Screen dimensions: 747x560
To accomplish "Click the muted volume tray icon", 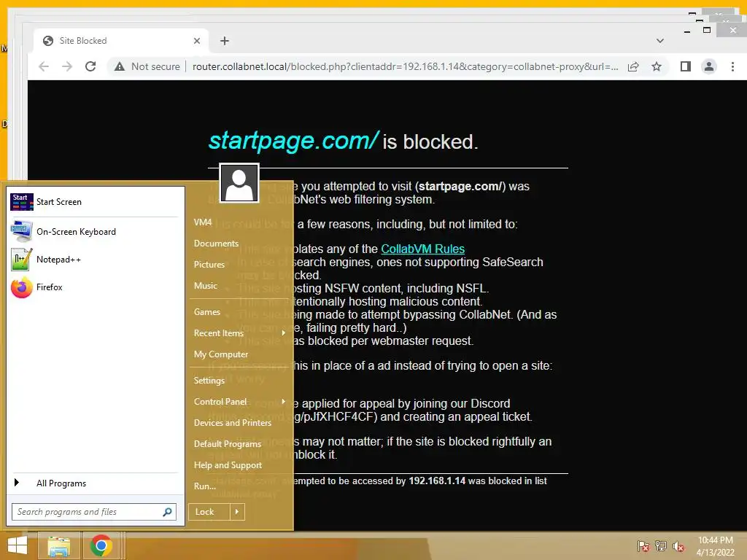I will pos(678,546).
